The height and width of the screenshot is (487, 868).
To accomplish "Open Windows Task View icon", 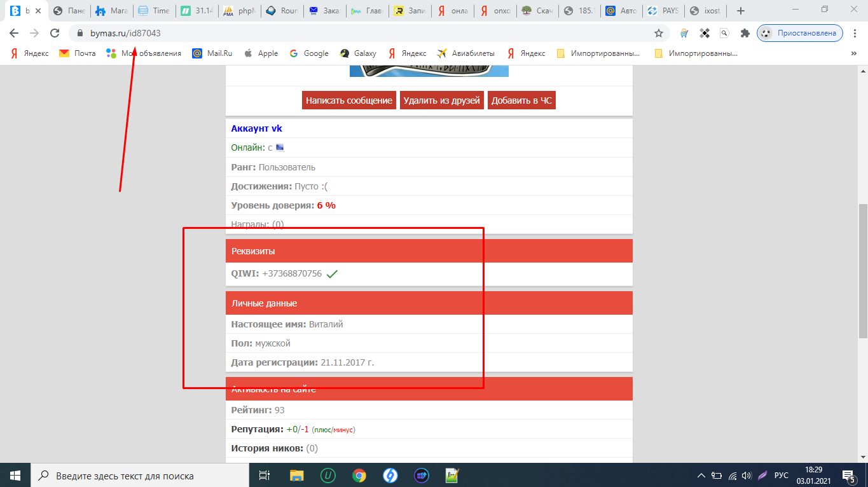I will click(x=265, y=475).
